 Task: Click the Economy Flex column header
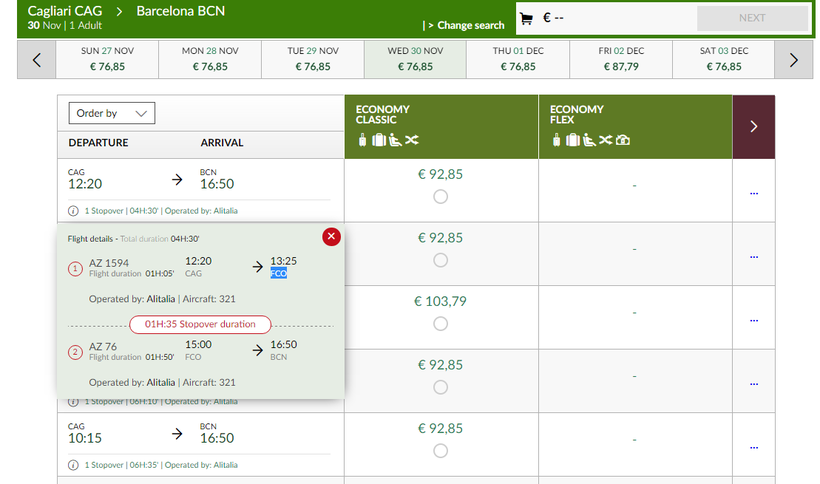click(634, 127)
